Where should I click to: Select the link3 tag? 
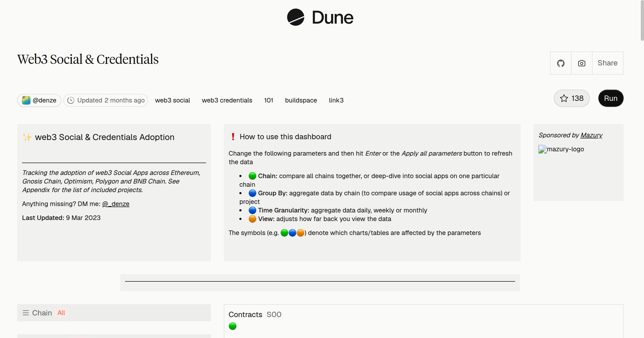tap(336, 100)
